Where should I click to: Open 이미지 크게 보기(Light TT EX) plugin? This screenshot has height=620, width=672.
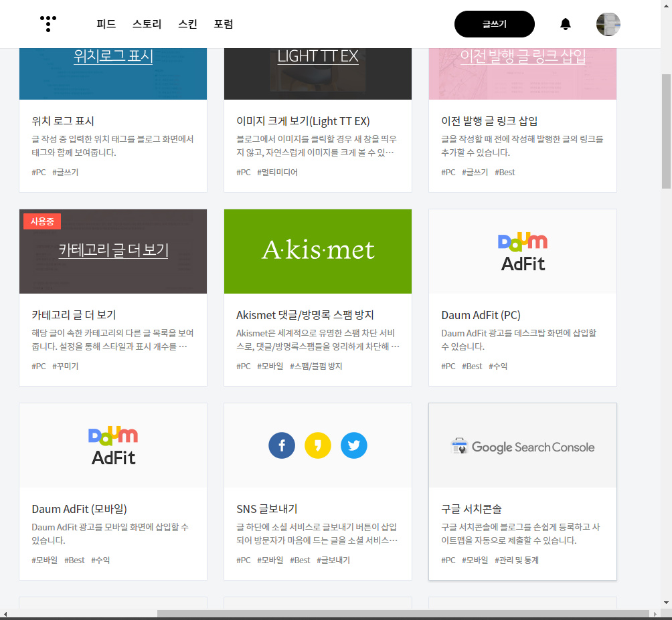303,121
